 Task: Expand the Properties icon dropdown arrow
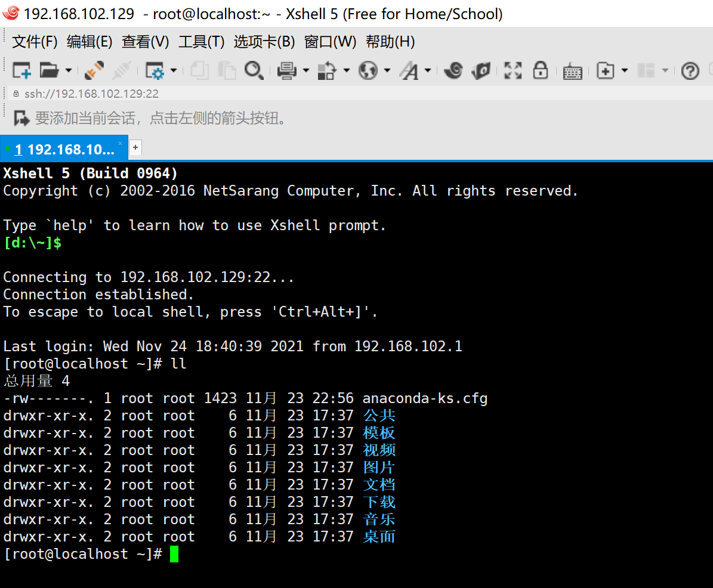pyautogui.click(x=173, y=71)
